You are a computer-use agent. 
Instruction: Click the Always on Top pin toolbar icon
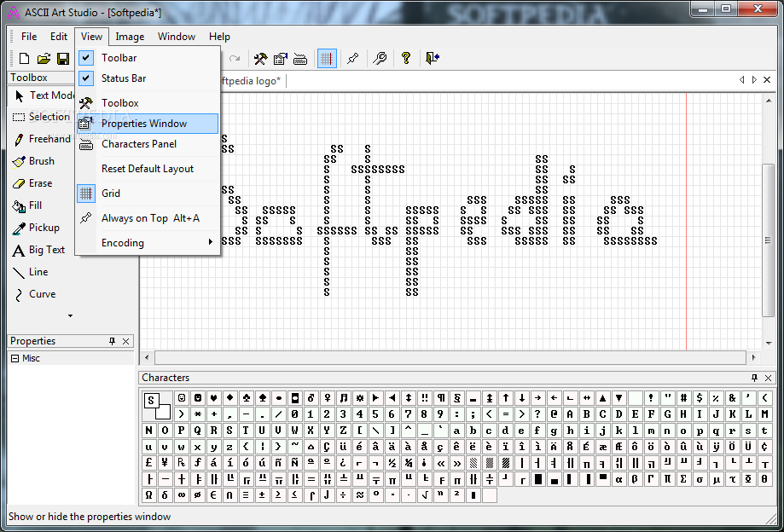(353, 59)
